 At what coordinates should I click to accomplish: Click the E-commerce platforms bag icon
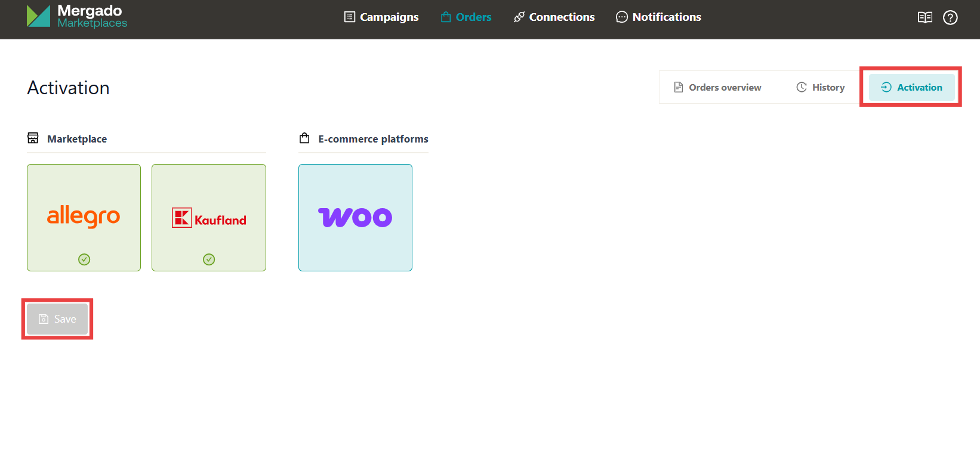[304, 138]
